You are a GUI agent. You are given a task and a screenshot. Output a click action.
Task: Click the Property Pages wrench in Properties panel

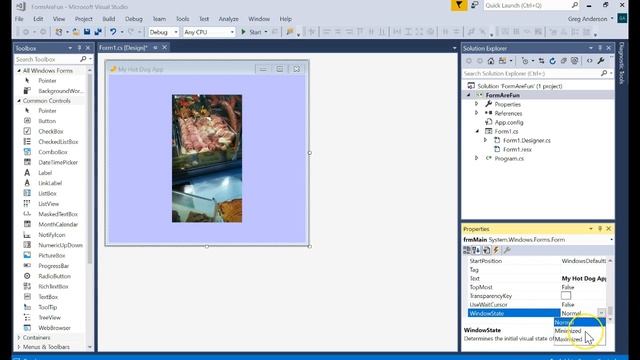pos(507,250)
